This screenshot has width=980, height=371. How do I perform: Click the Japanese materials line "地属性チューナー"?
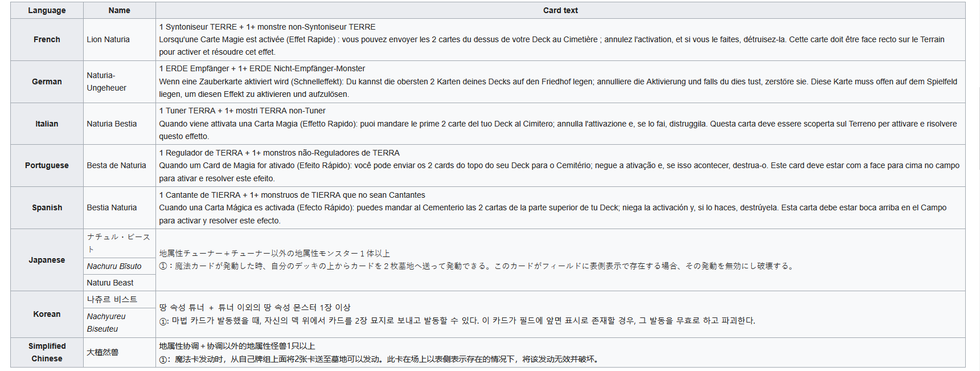pos(274,254)
